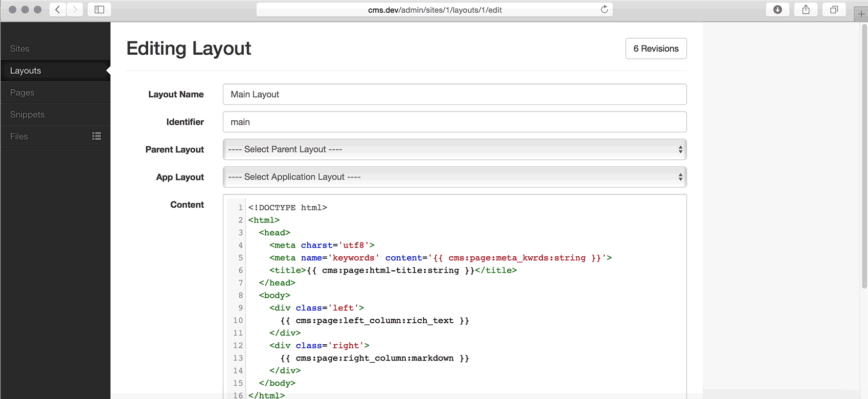The width and height of the screenshot is (868, 399).
Task: Click the title tag line in the editor
Action: [x=393, y=270]
